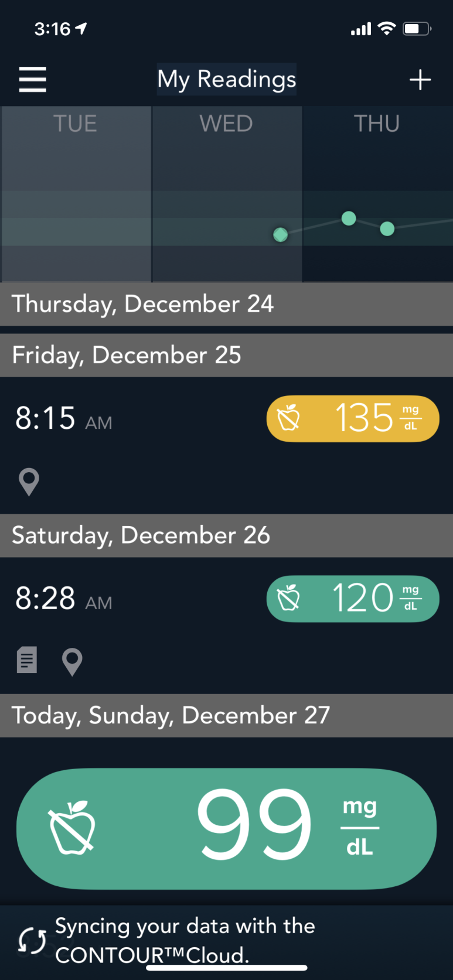Image resolution: width=453 pixels, height=980 pixels.
Task: Tap the plus icon to add reading
Action: 420,80
